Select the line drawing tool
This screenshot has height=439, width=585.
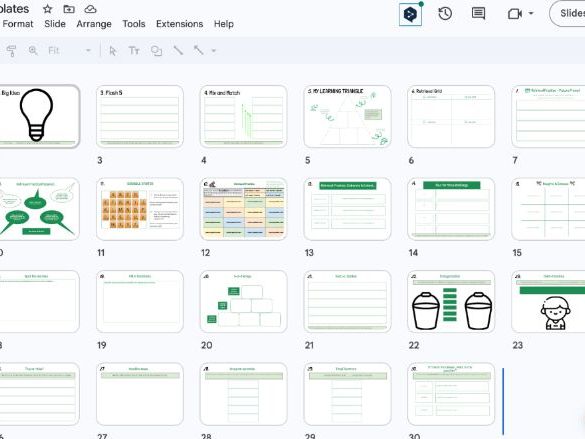pyautogui.click(x=178, y=50)
